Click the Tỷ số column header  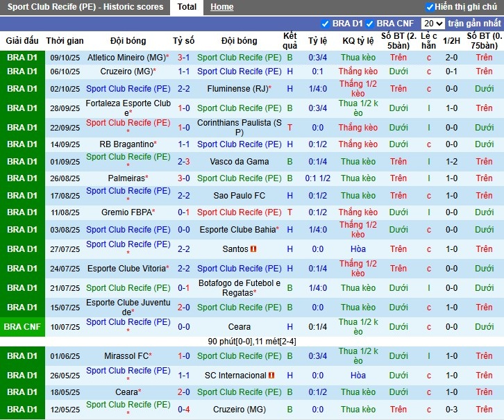tap(184, 41)
